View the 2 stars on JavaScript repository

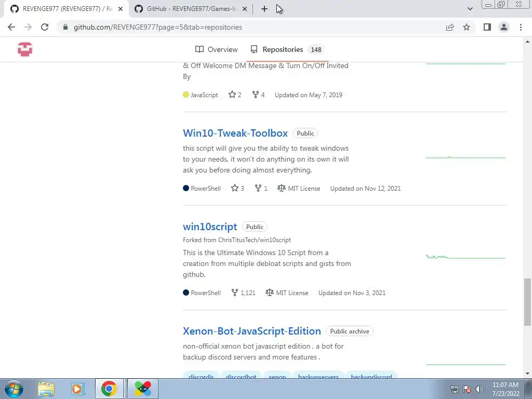point(235,95)
